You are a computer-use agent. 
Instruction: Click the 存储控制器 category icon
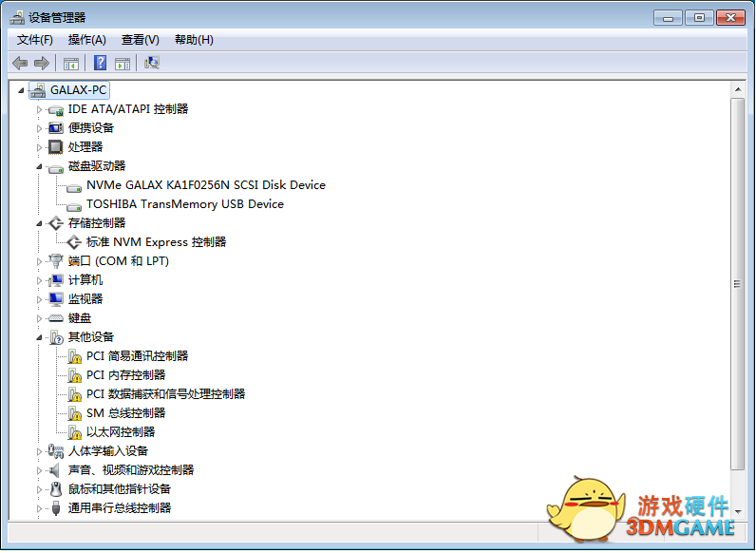[x=56, y=223]
